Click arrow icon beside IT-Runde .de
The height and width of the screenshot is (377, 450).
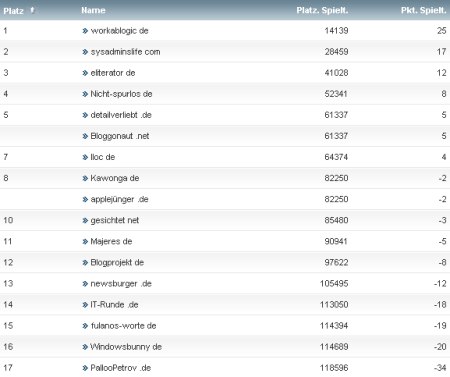(x=85, y=305)
